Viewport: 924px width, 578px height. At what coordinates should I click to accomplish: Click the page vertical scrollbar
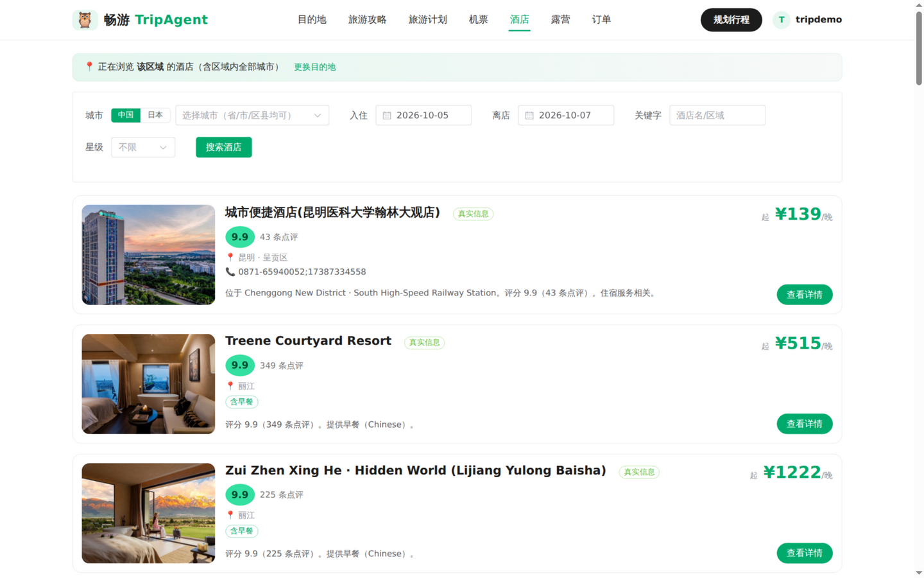coord(919,48)
